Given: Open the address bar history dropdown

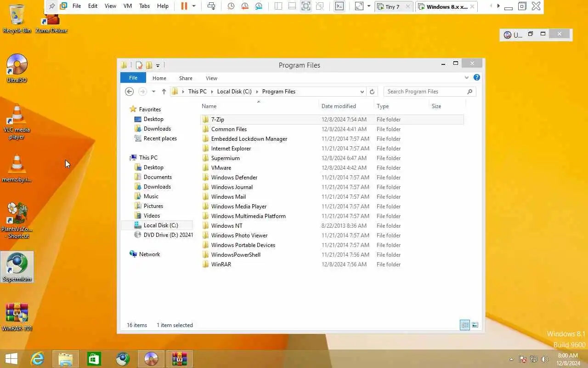Looking at the screenshot, I should 362,92.
